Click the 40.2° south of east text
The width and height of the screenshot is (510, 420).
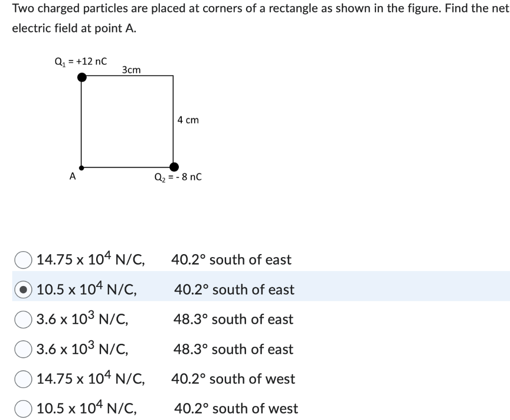point(231,259)
